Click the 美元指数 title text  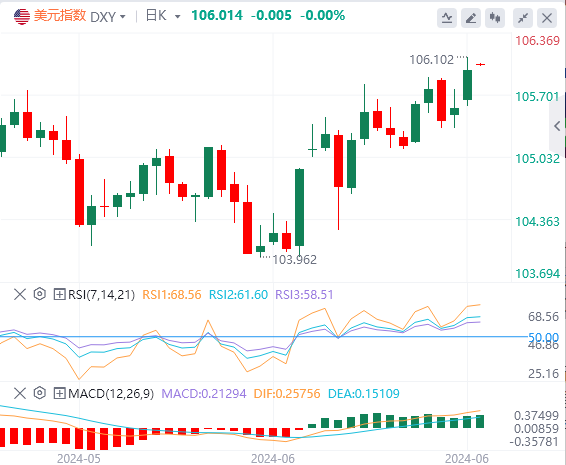tap(60, 16)
